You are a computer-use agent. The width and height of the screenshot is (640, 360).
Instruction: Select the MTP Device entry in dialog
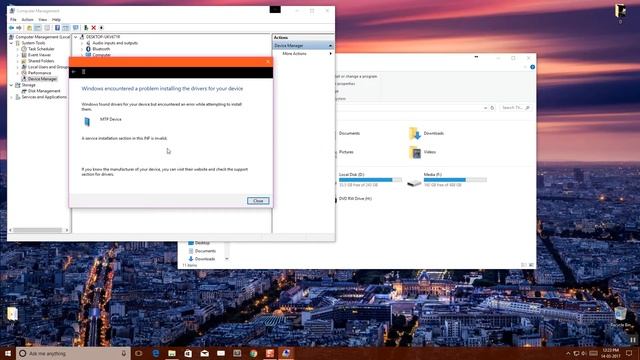pyautogui.click(x=111, y=120)
